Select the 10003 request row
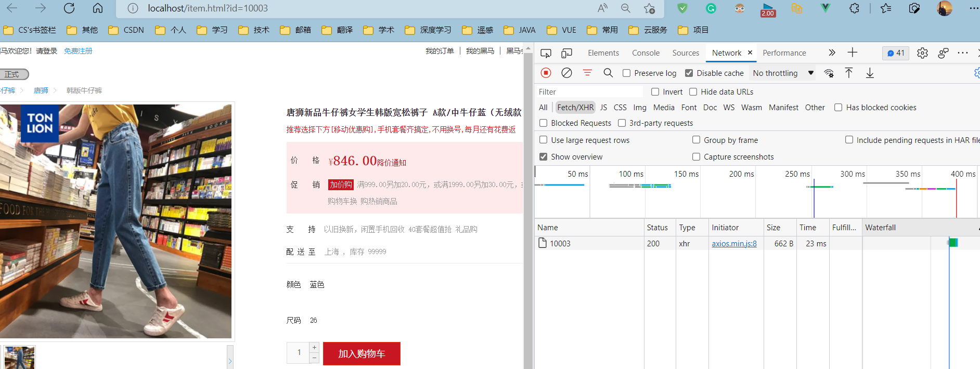This screenshot has height=369, width=980. (757, 243)
